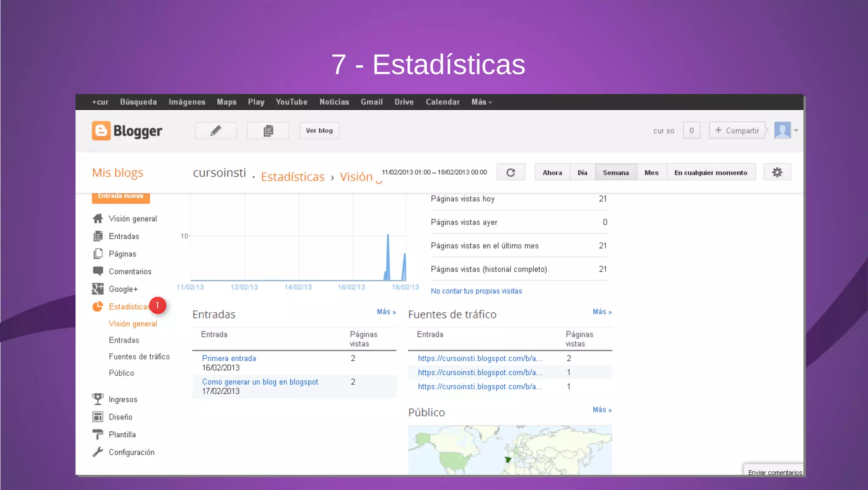Select the Ahora time range

pyautogui.click(x=552, y=173)
